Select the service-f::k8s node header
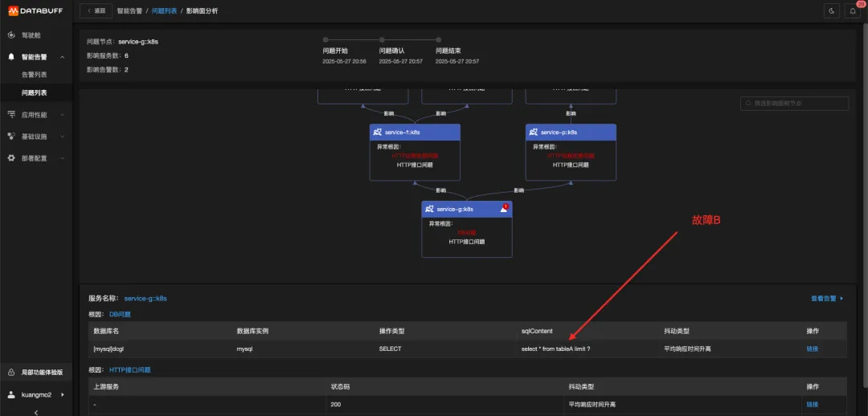 pos(416,133)
